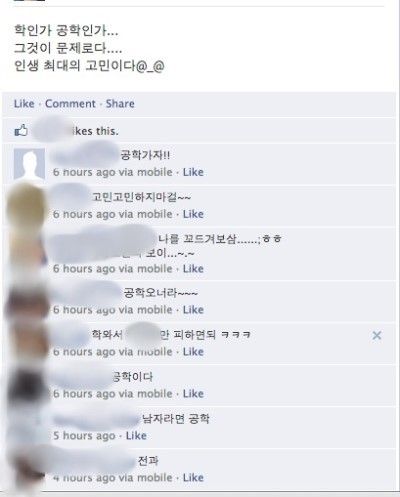Viewport: 400px width, 497px height.
Task: Like the post via Like link
Action: click(x=24, y=104)
